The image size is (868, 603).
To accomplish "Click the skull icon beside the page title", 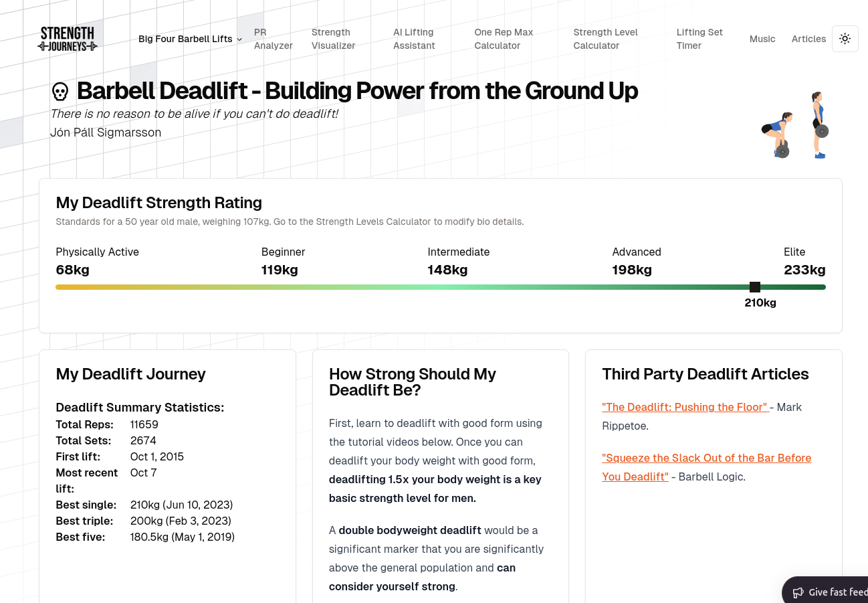I will [x=60, y=91].
